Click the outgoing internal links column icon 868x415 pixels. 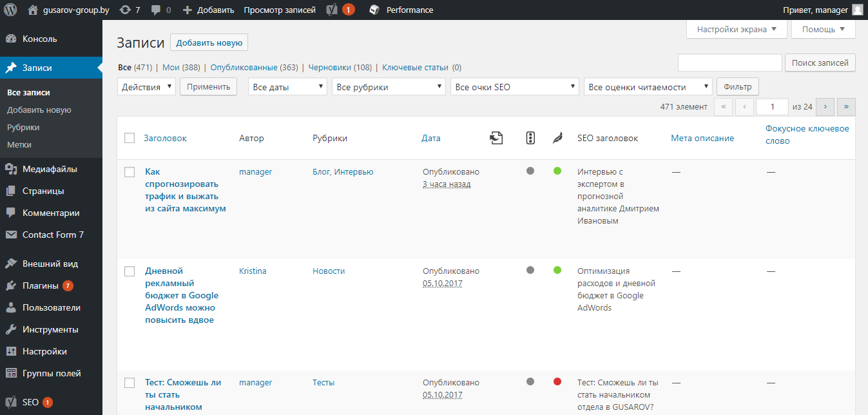pyautogui.click(x=496, y=137)
